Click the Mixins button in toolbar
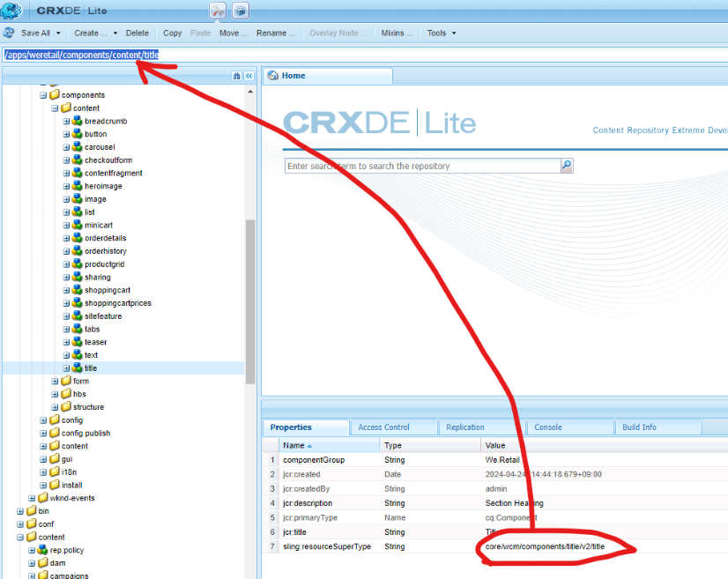728x579 pixels. (x=397, y=33)
